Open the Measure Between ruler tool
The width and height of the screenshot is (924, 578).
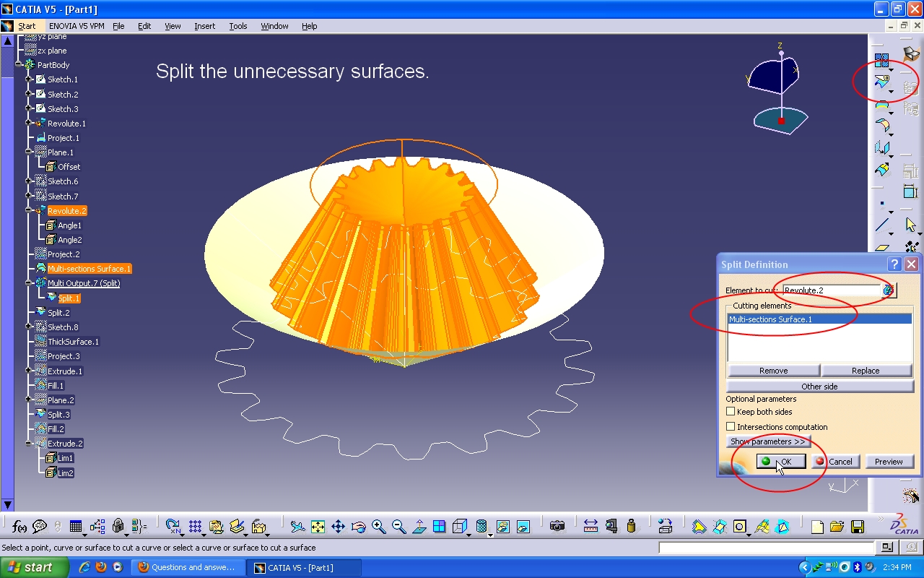coord(590,527)
